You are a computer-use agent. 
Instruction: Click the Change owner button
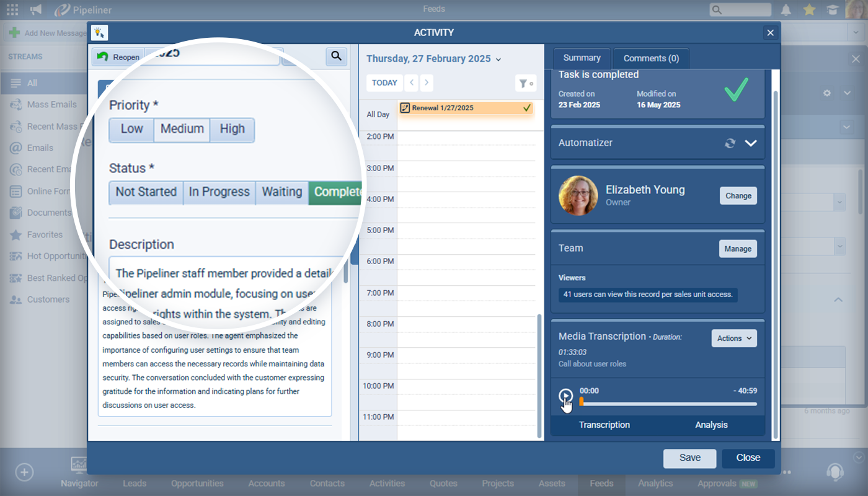point(738,196)
